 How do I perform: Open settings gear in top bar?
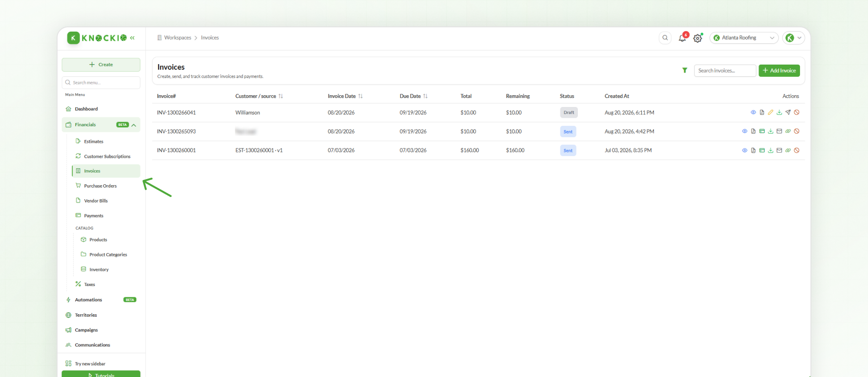[698, 38]
